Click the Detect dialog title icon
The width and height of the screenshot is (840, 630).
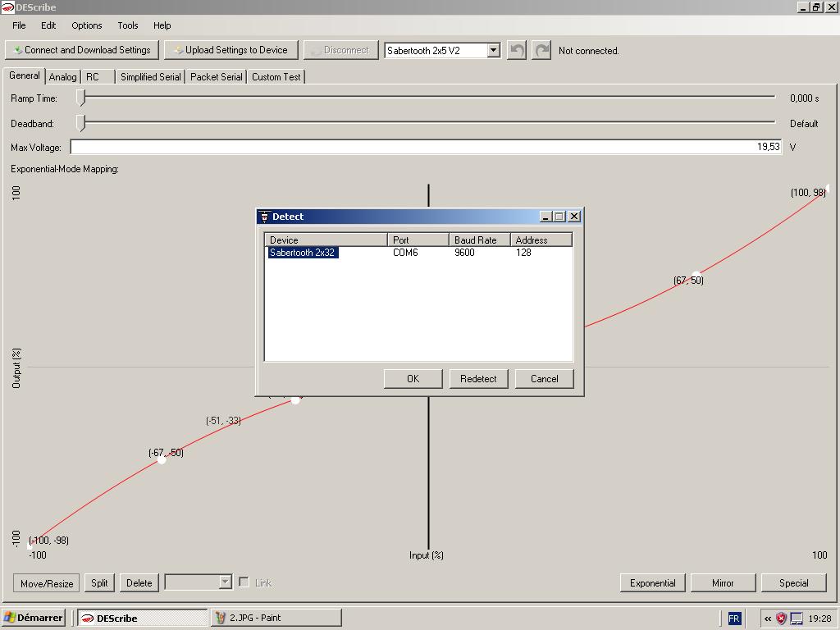coord(264,217)
